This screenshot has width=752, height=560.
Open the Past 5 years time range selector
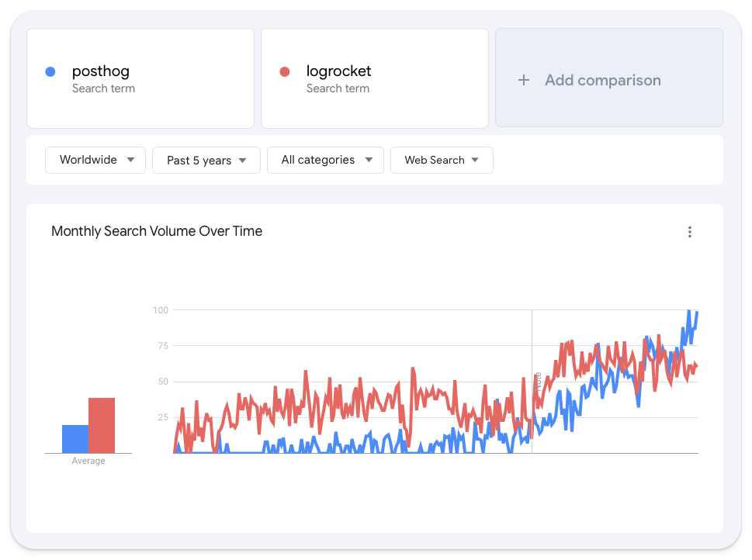(x=206, y=160)
